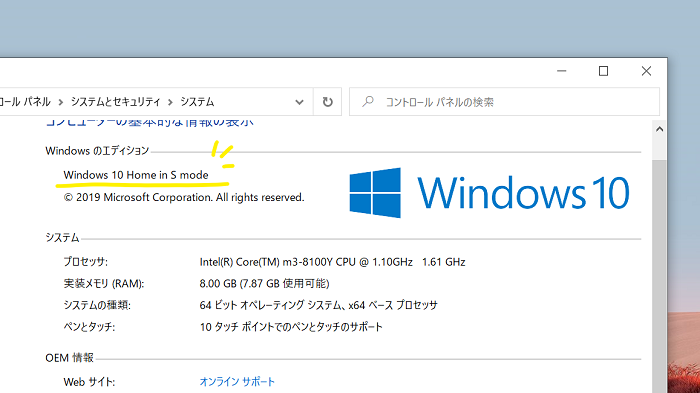Click the Control Panel search field
Viewport: 700px width, 393px height.
[504, 102]
